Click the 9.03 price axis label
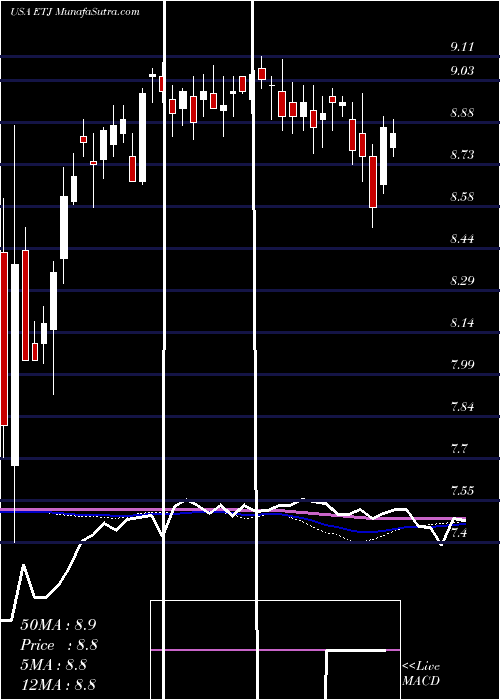Viewport: 500px width, 700px height. click(462, 71)
